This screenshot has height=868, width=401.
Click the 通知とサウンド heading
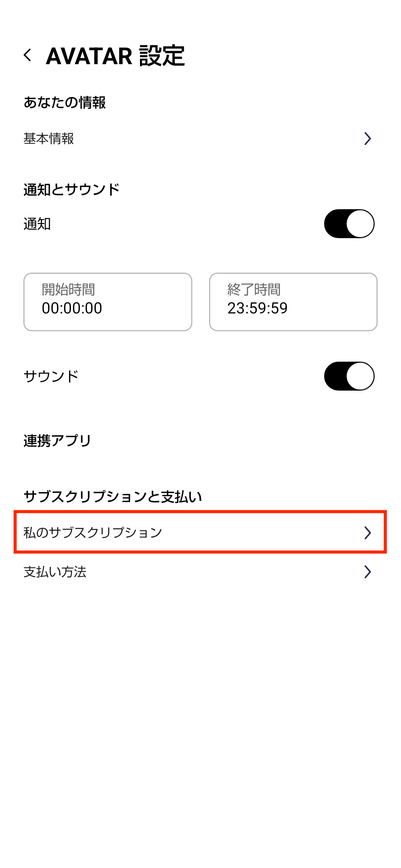coord(71,190)
